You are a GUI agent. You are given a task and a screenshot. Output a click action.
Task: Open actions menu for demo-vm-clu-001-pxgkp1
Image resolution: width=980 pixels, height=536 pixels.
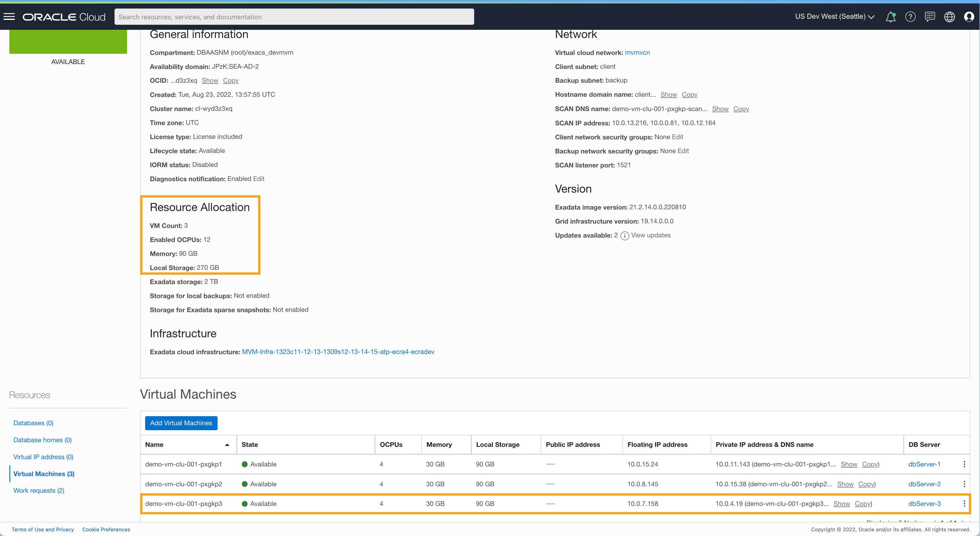(x=964, y=464)
